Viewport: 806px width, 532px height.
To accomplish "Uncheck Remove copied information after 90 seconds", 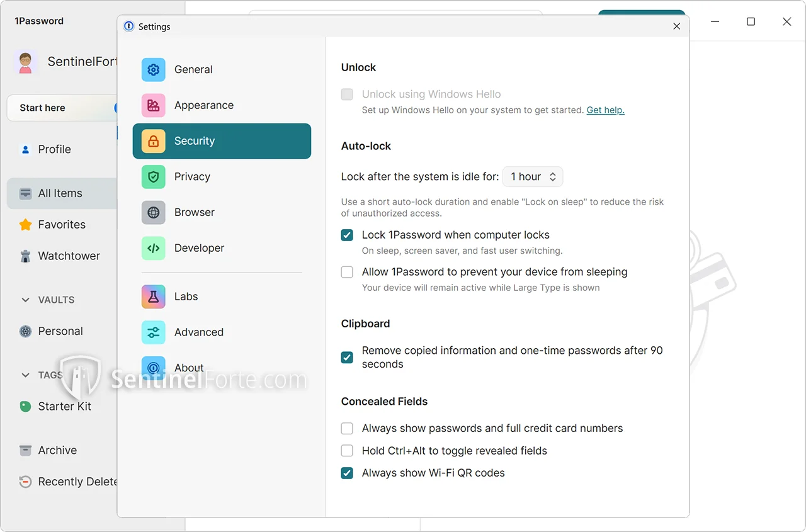I will tap(347, 358).
